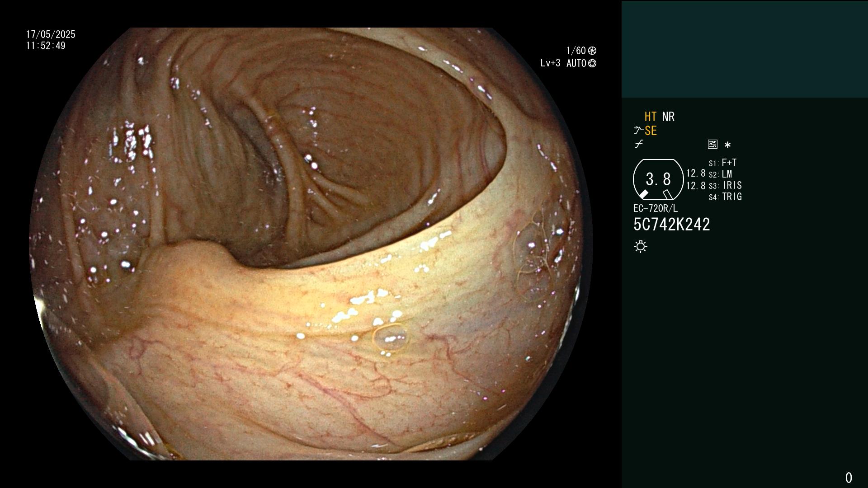
Task: Click the S3 IRIS switch assignment
Action: [x=726, y=185]
